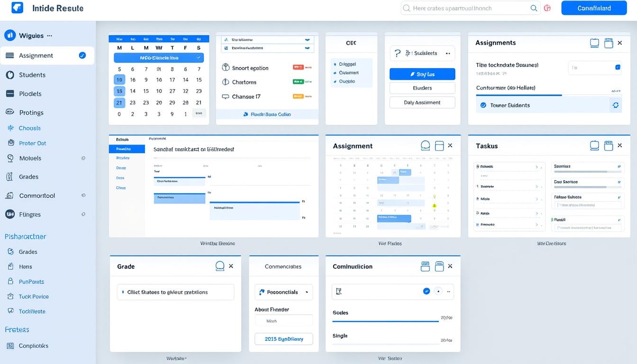Viewport: 637px width, 364px height.
Task: Click the calendar icon in Assignments panel header
Action: click(609, 43)
